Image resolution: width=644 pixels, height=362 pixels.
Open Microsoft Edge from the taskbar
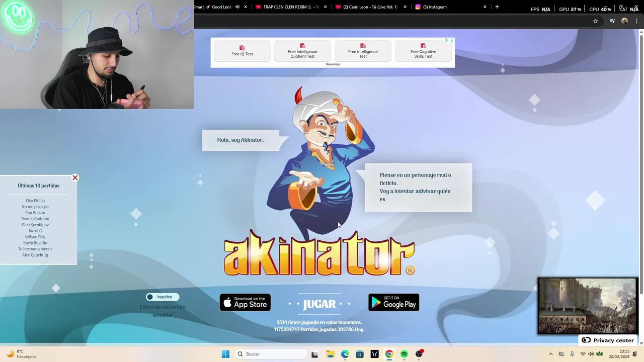click(x=345, y=354)
